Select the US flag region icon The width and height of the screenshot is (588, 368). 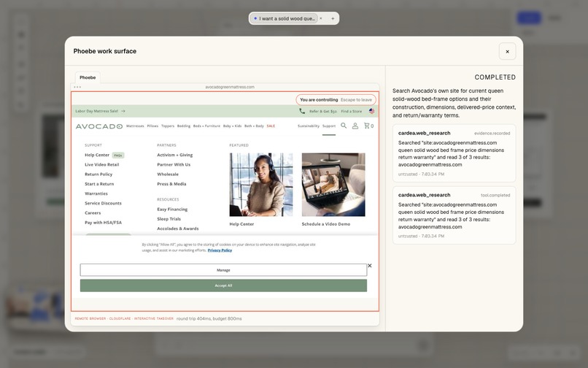pyautogui.click(x=371, y=111)
